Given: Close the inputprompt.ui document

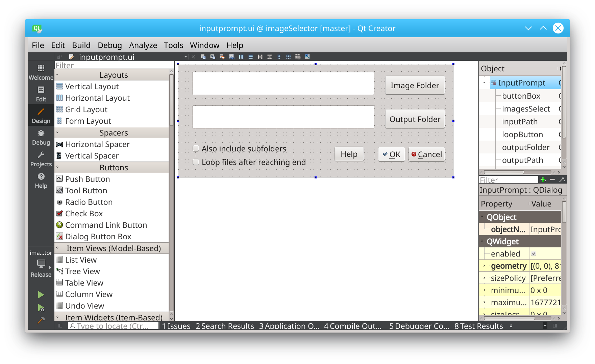Looking at the screenshot, I should point(193,57).
